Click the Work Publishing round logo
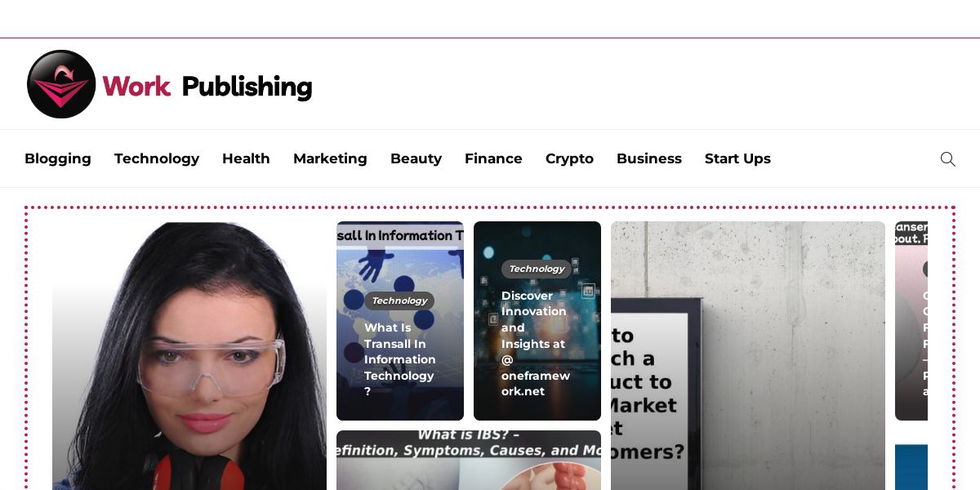Image resolution: width=980 pixels, height=490 pixels. pyautogui.click(x=61, y=84)
